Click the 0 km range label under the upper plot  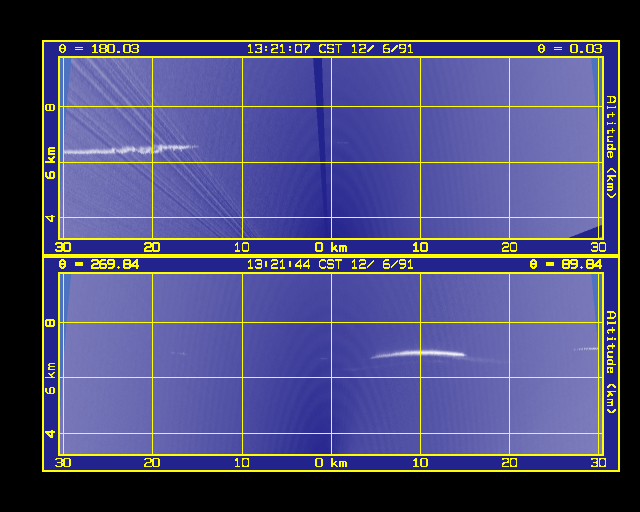[x=331, y=247]
